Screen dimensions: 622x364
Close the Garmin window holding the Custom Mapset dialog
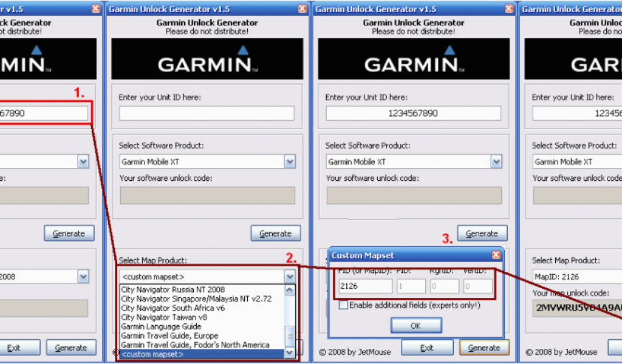[x=509, y=8]
